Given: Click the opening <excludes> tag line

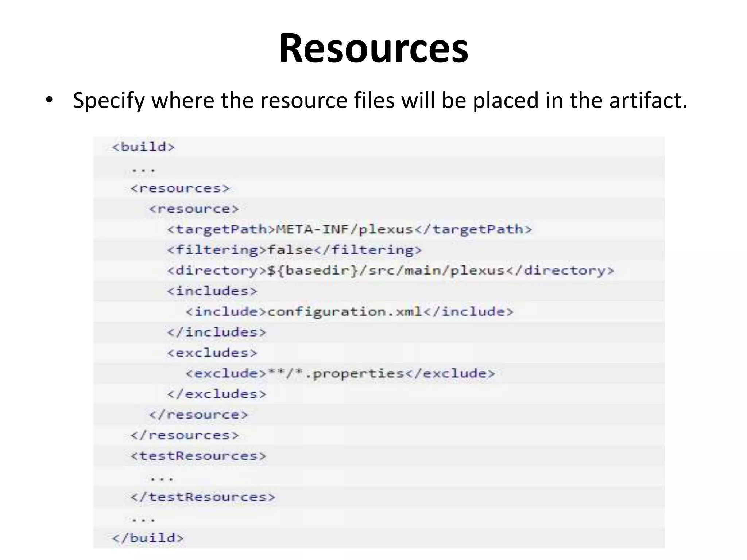Looking at the screenshot, I should [x=212, y=353].
